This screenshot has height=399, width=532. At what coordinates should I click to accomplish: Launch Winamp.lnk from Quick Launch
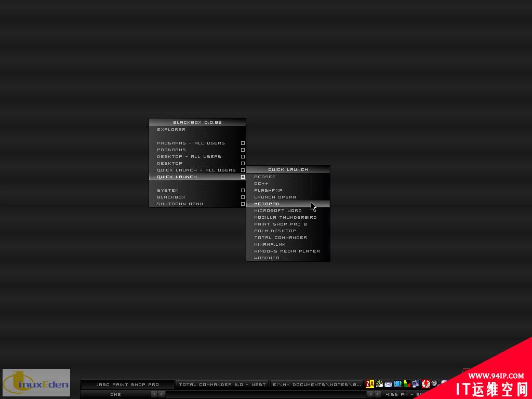point(288,244)
